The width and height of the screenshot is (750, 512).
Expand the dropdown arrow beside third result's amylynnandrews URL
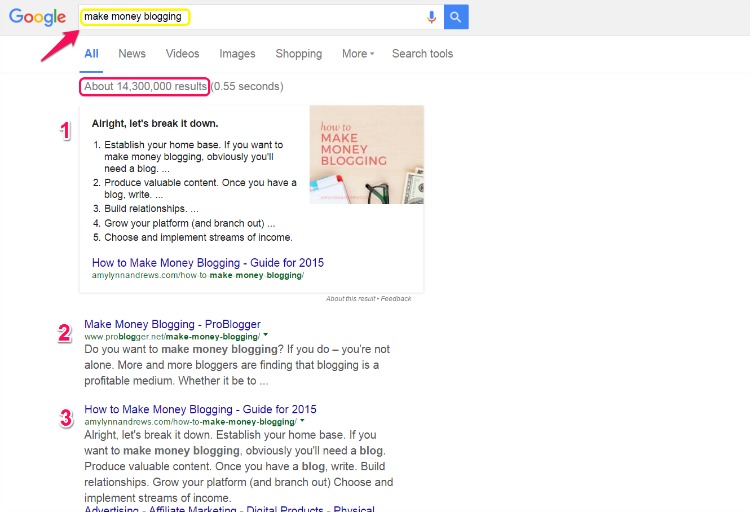302,421
